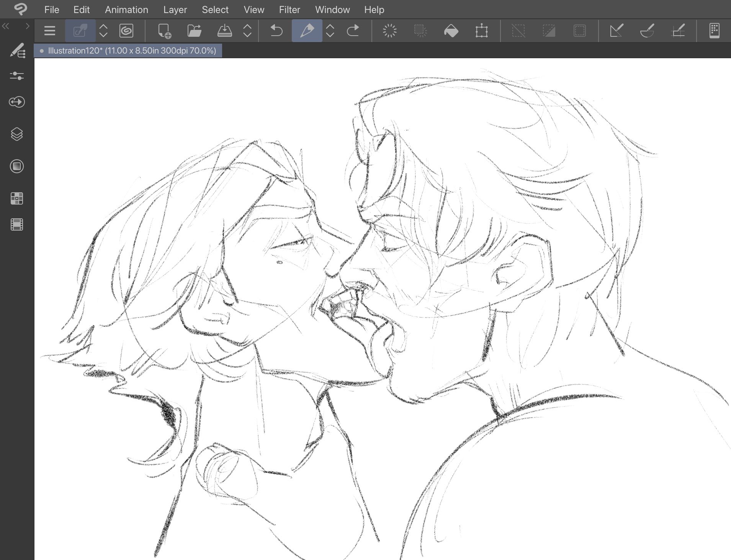Open the Edit menu
731x560 pixels.
pyautogui.click(x=82, y=10)
